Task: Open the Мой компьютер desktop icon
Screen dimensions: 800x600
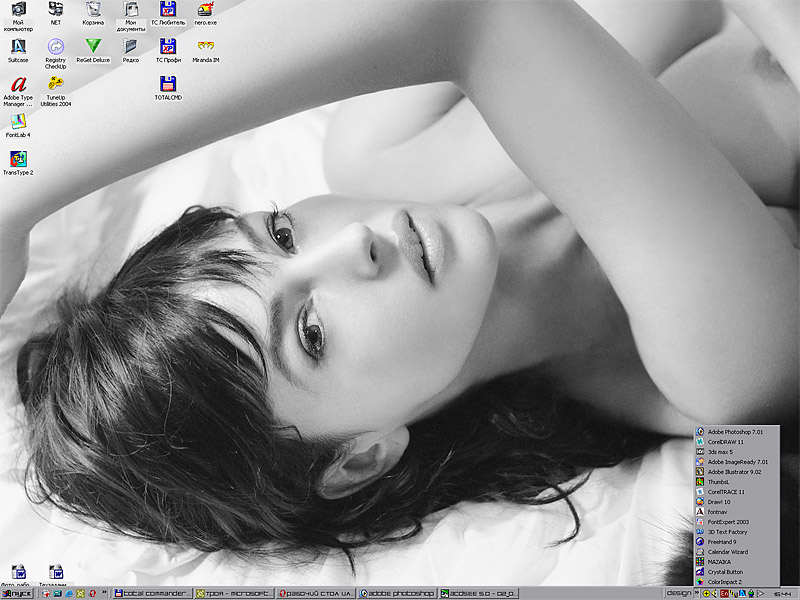Action: (x=18, y=16)
